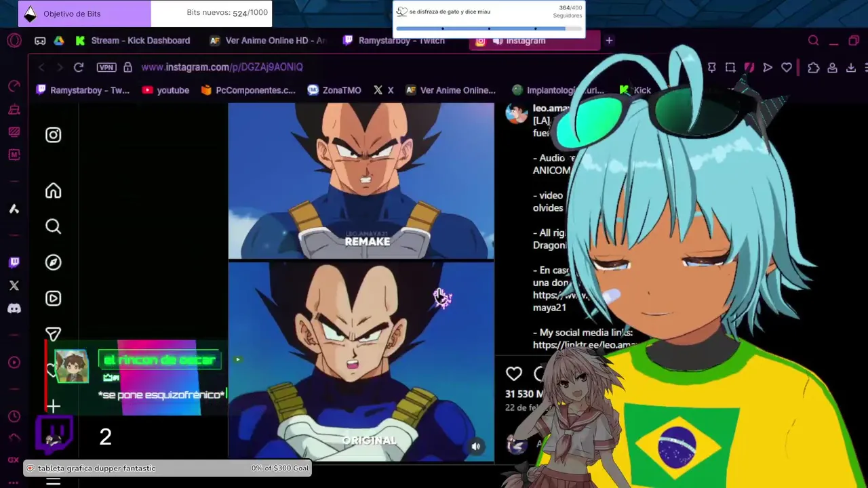Click the followers goal progress bar
This screenshot has height=488, width=868.
click(x=488, y=28)
